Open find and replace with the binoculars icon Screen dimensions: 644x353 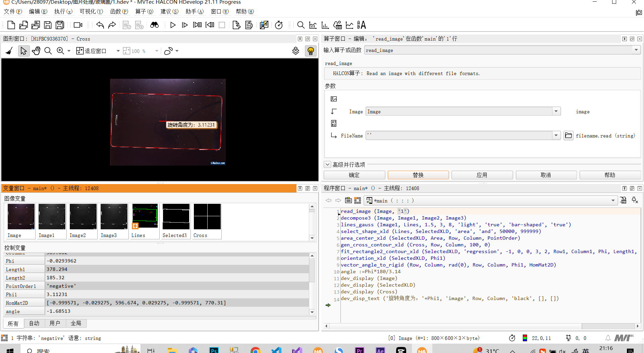[x=154, y=25]
